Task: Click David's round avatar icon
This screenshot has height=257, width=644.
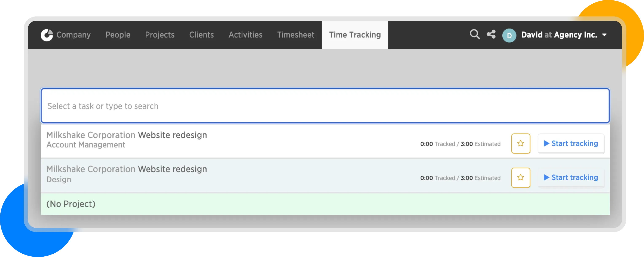Action: 509,35
